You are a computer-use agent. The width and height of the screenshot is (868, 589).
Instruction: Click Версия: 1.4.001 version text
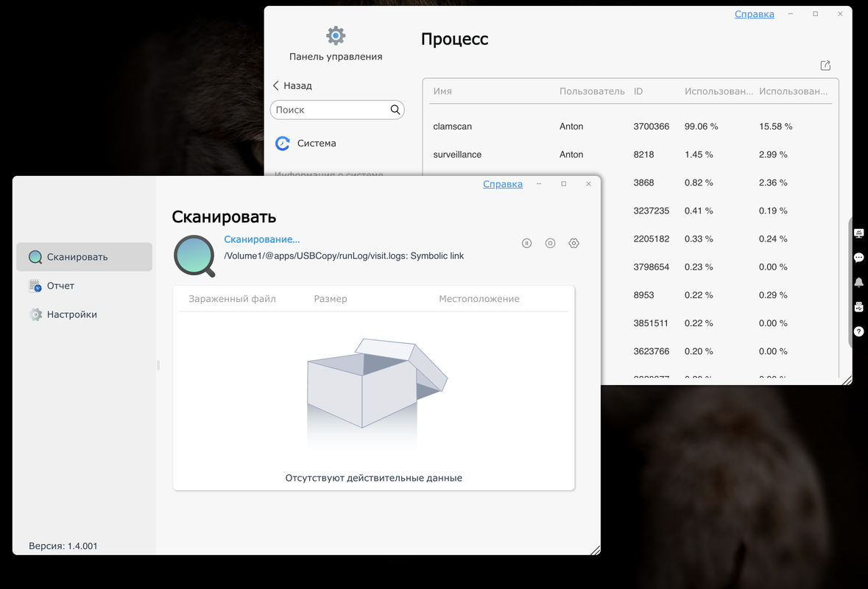(63, 546)
